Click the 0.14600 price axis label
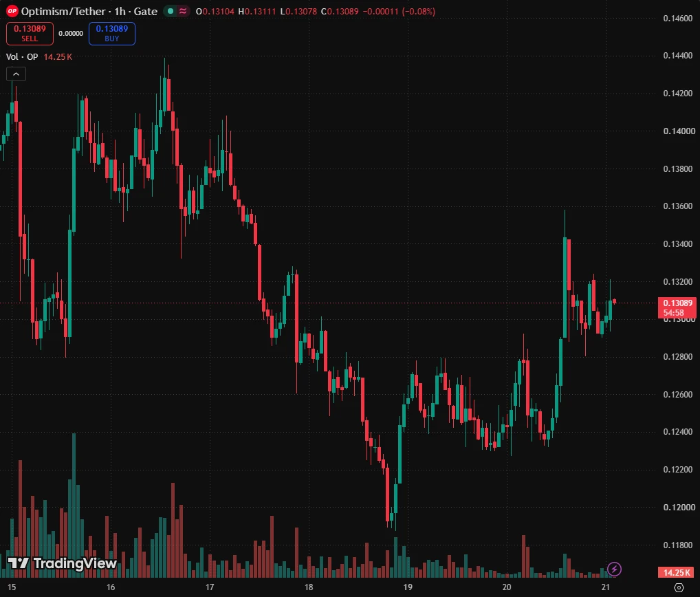Viewport: 700px width, 597px height. [678, 19]
